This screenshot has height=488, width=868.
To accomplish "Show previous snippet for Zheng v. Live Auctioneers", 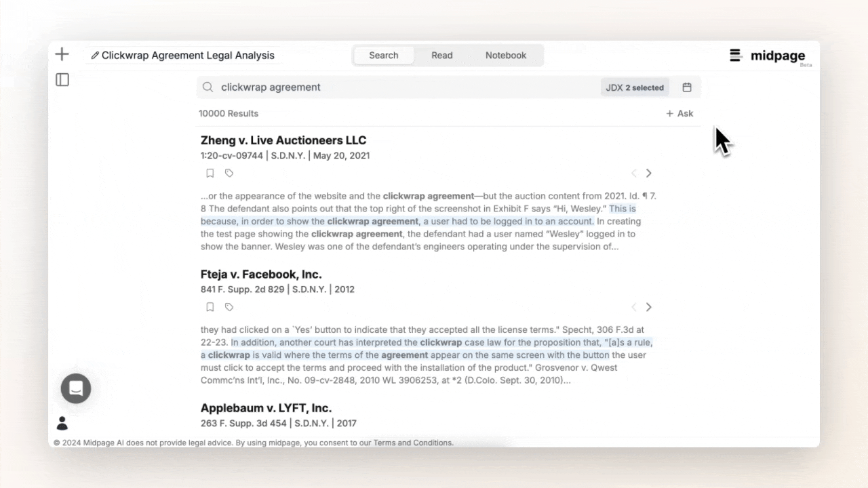I will pos(634,174).
